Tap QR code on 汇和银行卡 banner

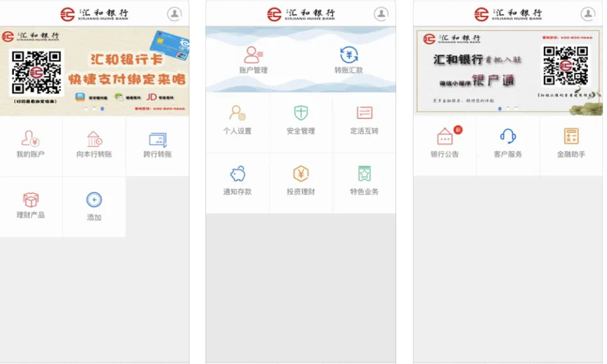point(36,72)
